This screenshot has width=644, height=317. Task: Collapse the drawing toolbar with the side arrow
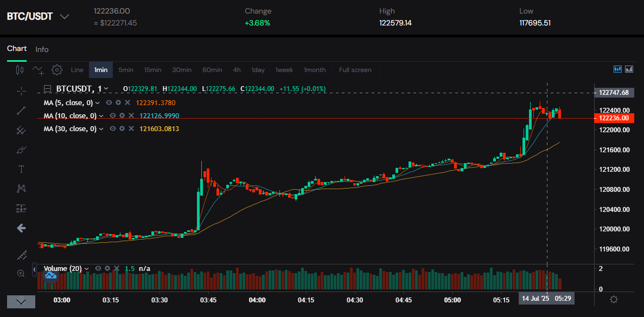pos(35,269)
